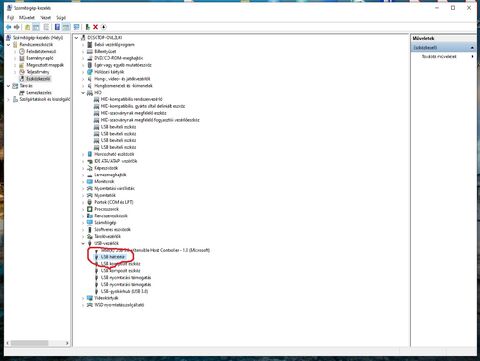Image resolution: width=480 pixels, height=361 pixels.
Task: Select the DVD/CD-ROM-meghajtók drive icon
Action: (89, 58)
